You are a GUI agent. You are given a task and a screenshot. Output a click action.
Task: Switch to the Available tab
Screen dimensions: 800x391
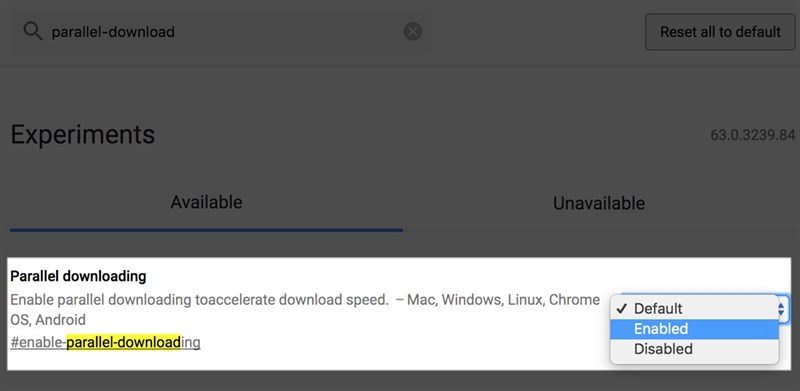206,202
